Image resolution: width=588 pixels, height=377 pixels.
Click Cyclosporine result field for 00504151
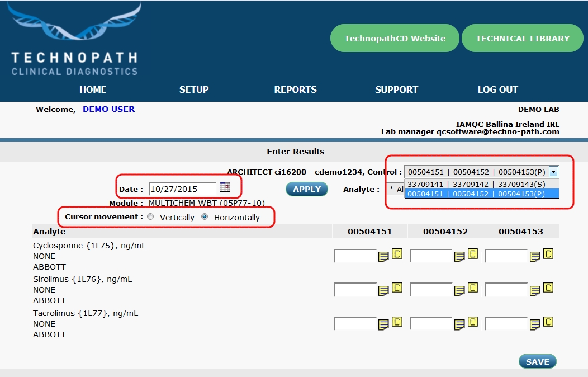[x=355, y=256]
